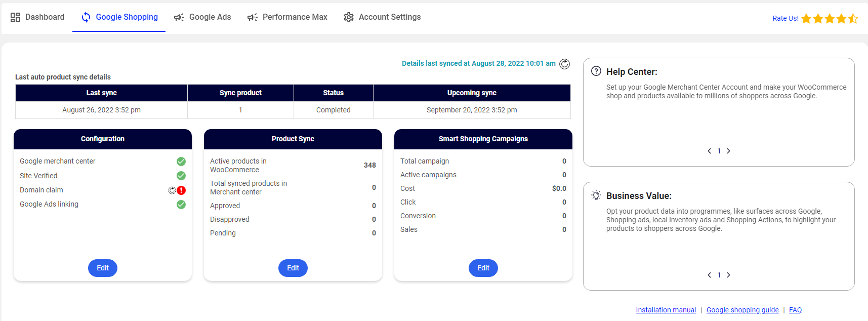Click the third rating star
Image resolution: width=868 pixels, height=321 pixels.
coord(830,19)
